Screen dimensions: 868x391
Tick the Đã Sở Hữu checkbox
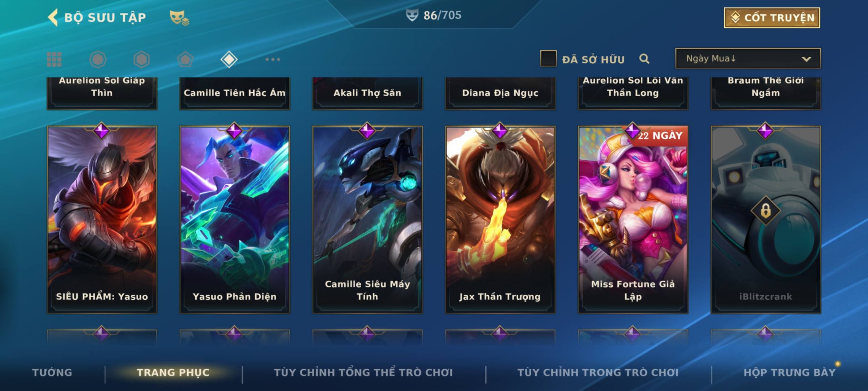[548, 59]
